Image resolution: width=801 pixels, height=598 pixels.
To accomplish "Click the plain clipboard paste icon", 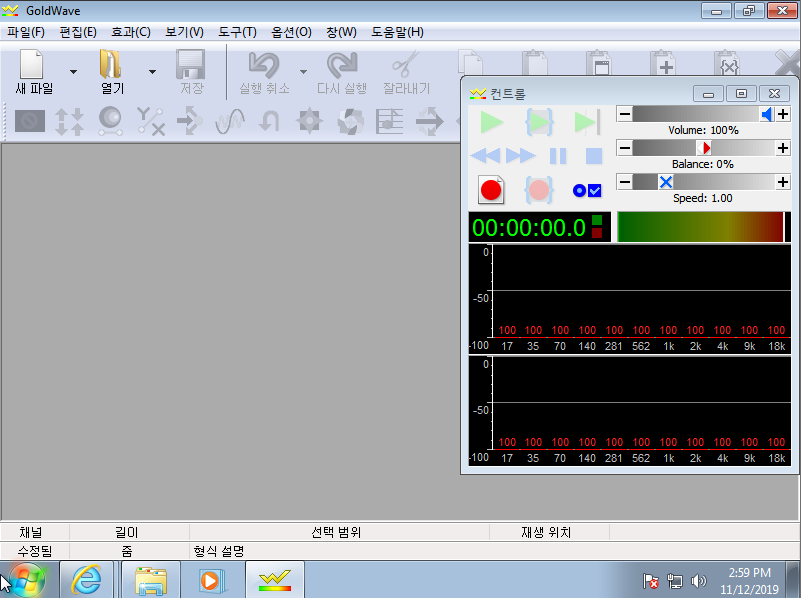I will point(534,62).
